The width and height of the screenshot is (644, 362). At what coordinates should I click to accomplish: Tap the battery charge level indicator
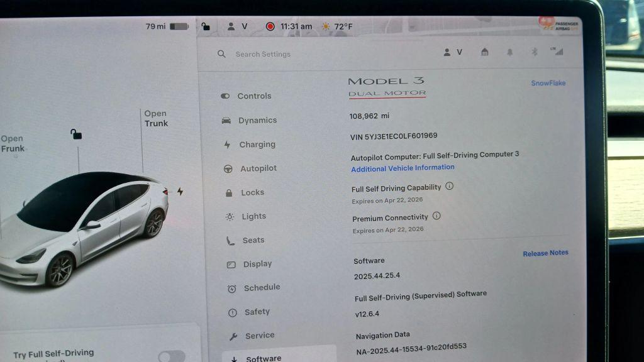[x=179, y=26]
